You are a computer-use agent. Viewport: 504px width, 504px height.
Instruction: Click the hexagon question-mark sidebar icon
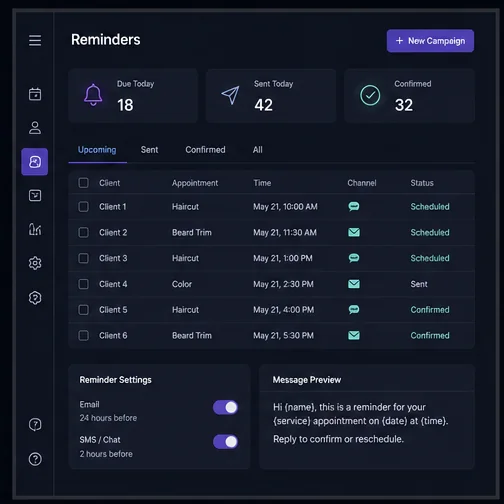coord(35,298)
